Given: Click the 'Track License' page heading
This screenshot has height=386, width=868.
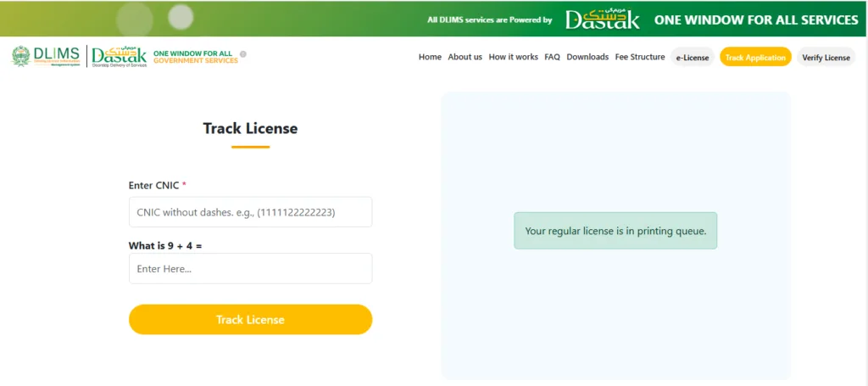Looking at the screenshot, I should pyautogui.click(x=250, y=128).
